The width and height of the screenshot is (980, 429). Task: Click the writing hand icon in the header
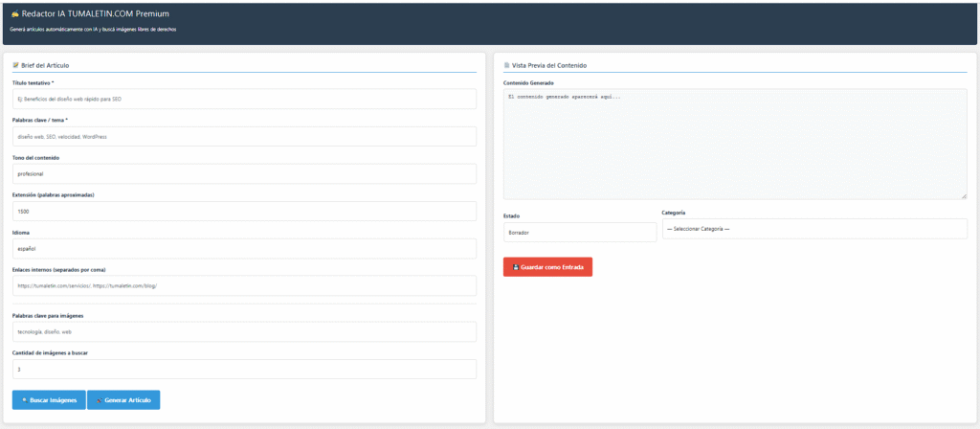[x=15, y=13]
